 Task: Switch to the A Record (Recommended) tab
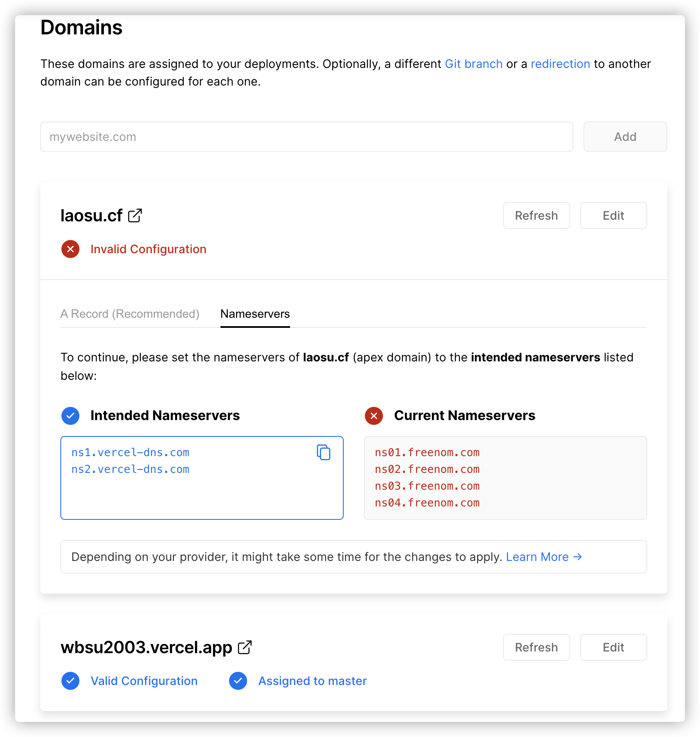pos(130,314)
